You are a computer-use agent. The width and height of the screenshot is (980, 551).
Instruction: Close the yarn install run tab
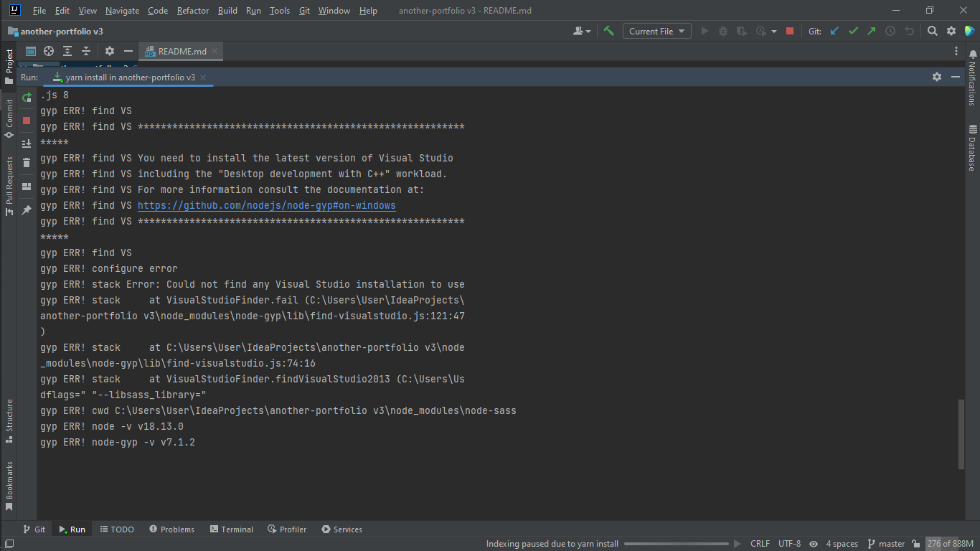coord(203,77)
